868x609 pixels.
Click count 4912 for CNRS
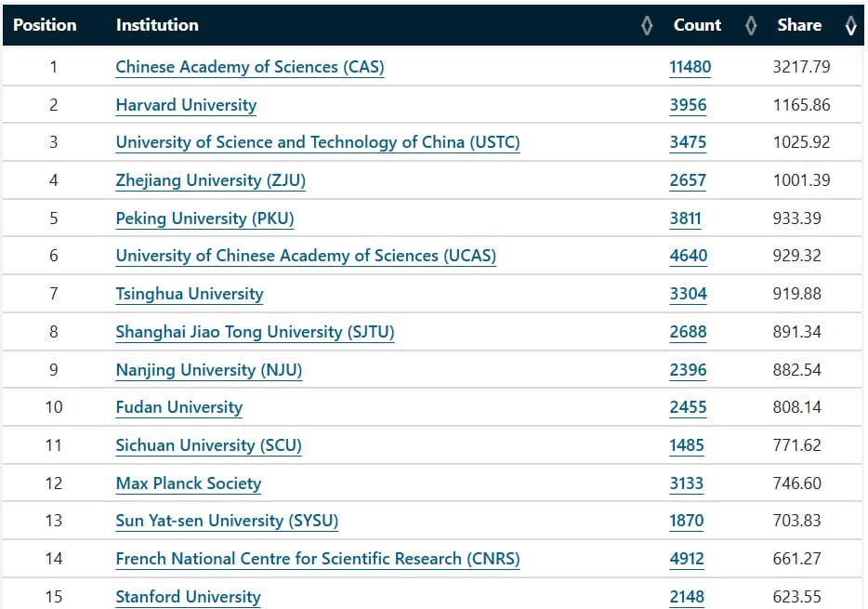(x=687, y=559)
